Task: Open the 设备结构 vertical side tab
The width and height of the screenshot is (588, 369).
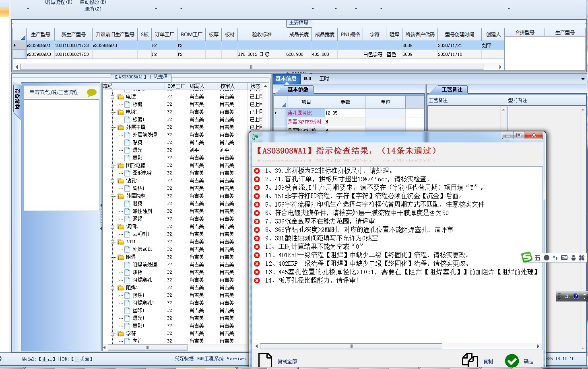Action: pos(17,99)
